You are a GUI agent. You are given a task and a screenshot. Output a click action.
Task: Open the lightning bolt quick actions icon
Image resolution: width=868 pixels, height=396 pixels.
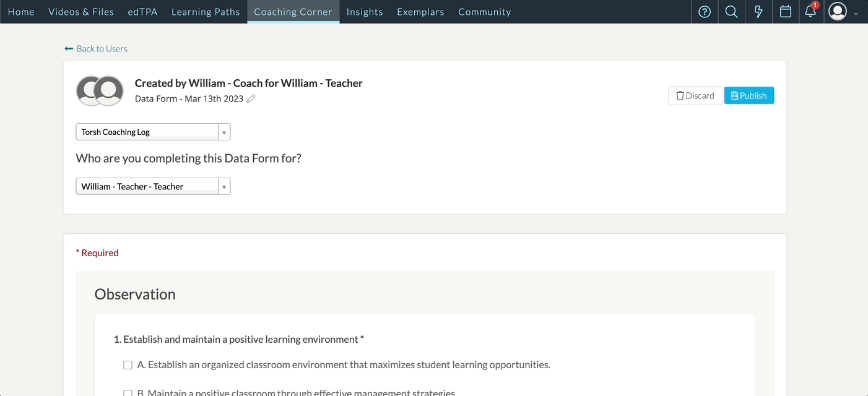click(758, 12)
